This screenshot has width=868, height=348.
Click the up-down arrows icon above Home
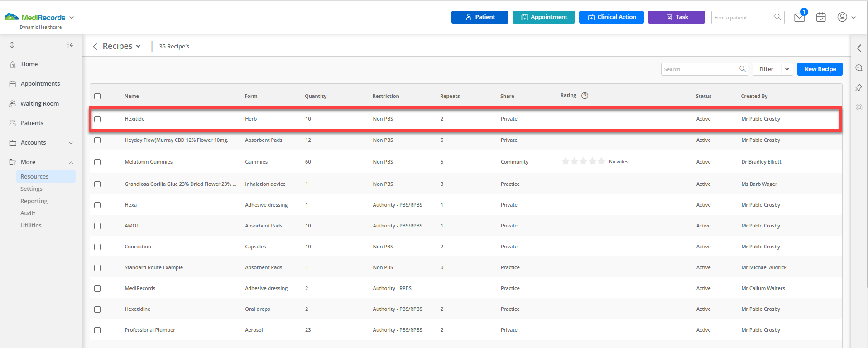click(x=12, y=45)
